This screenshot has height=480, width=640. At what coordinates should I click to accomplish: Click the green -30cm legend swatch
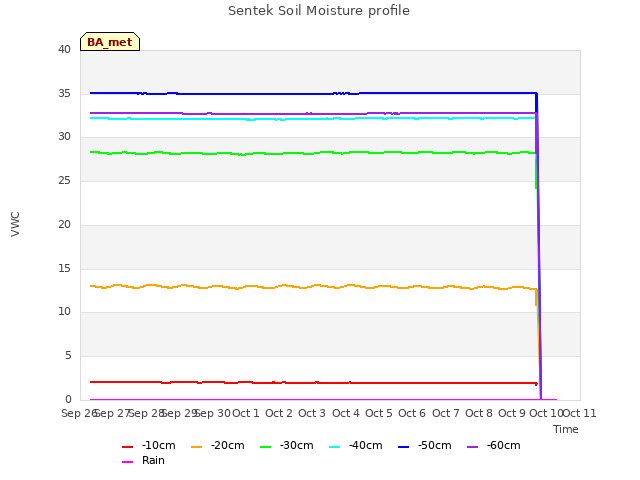coord(265,447)
